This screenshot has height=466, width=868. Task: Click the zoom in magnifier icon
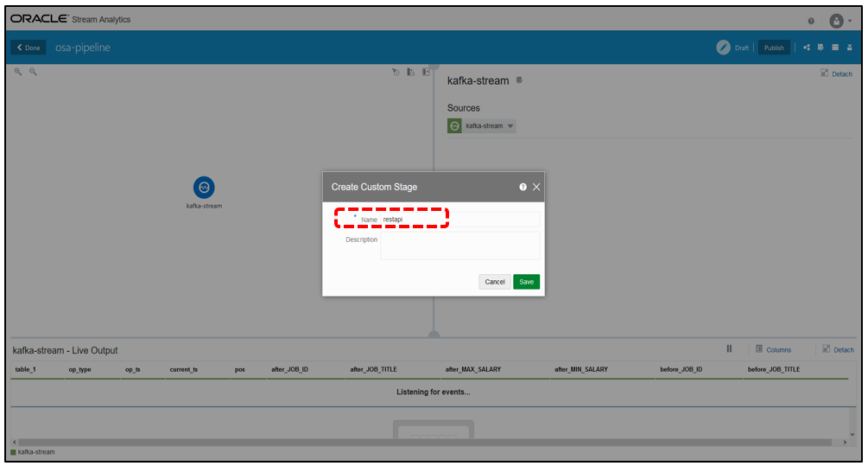click(x=18, y=72)
